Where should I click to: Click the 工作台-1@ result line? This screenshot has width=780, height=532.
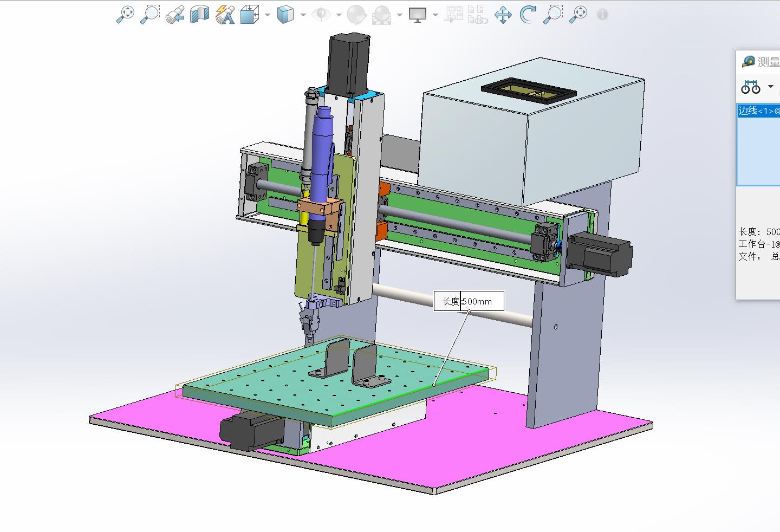759,244
